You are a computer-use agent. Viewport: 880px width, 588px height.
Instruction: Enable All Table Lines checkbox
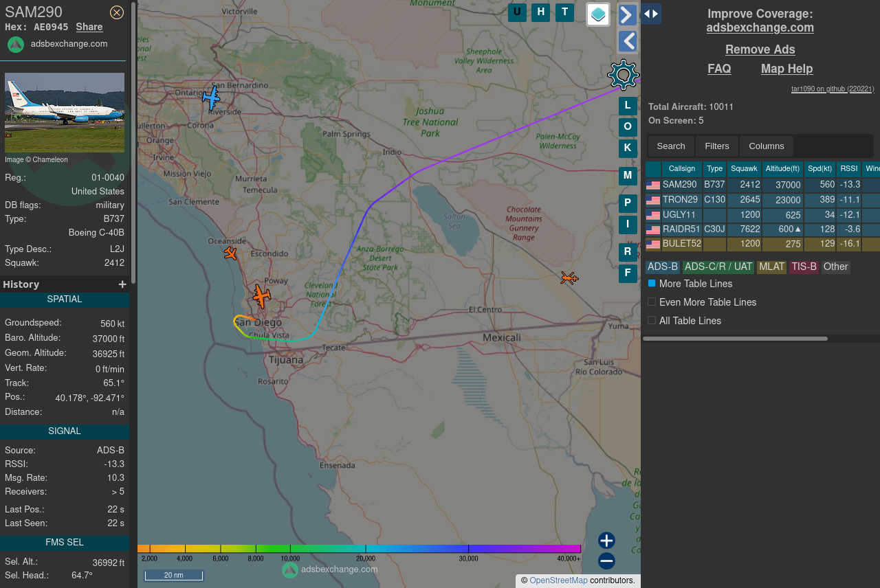click(652, 320)
